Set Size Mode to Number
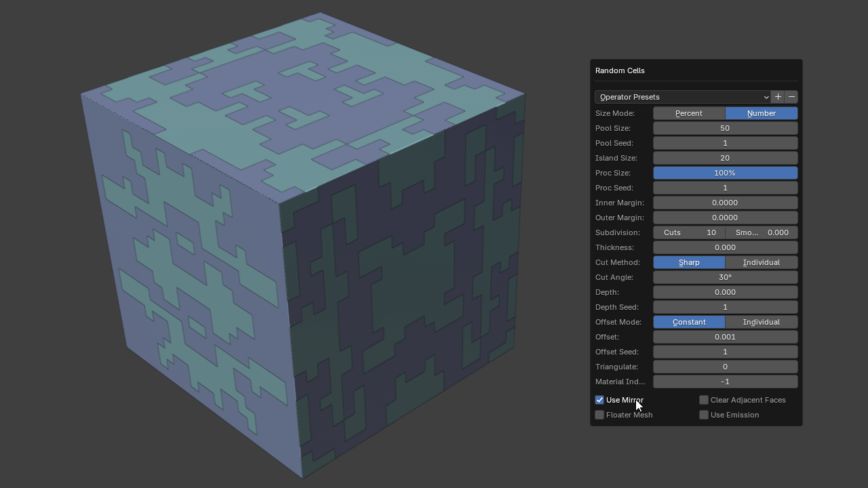This screenshot has width=868, height=488. [761, 113]
